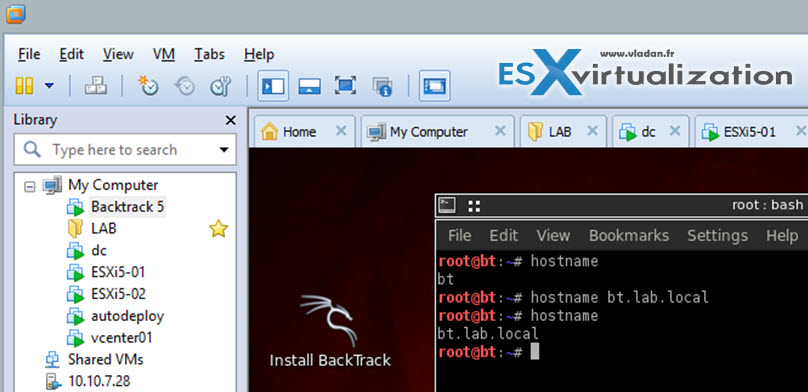Open the Snapshot Manager wrench icon
The height and width of the screenshot is (392, 808).
(x=221, y=86)
